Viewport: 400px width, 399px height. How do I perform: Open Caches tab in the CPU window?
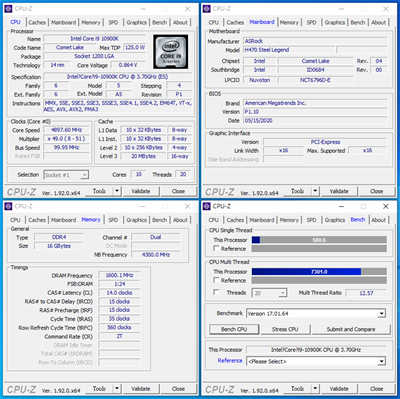[37, 22]
